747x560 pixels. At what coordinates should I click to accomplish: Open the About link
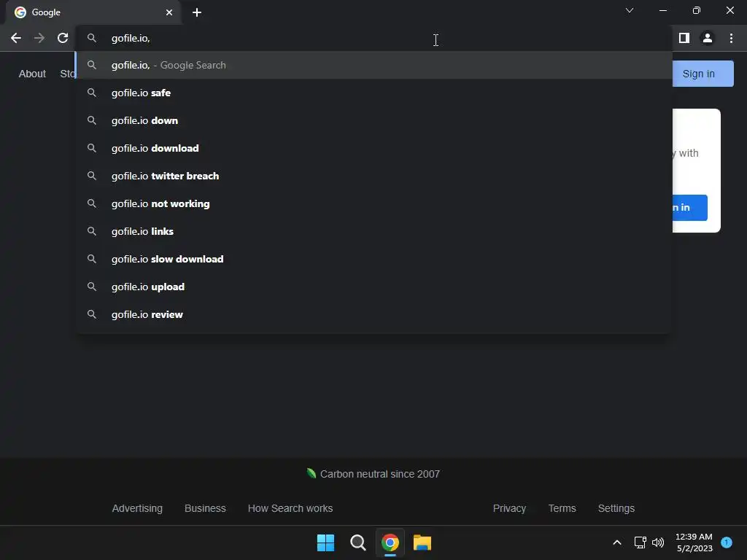(x=32, y=74)
